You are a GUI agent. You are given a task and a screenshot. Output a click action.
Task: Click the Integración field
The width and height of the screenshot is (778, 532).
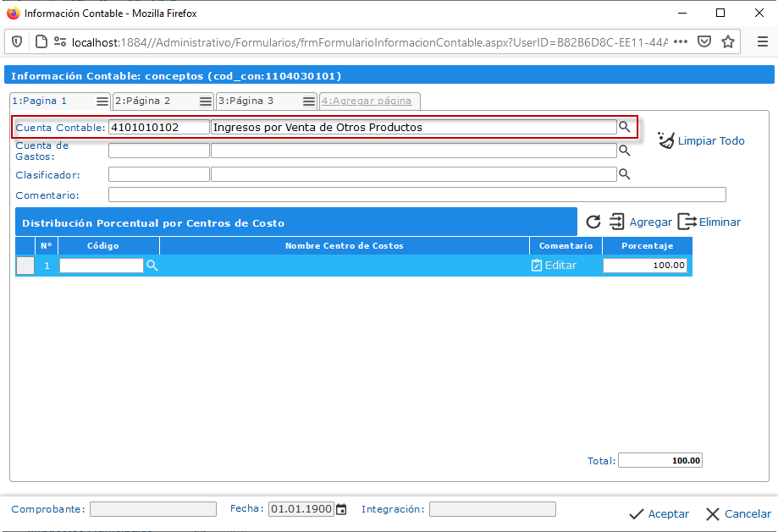(492, 509)
